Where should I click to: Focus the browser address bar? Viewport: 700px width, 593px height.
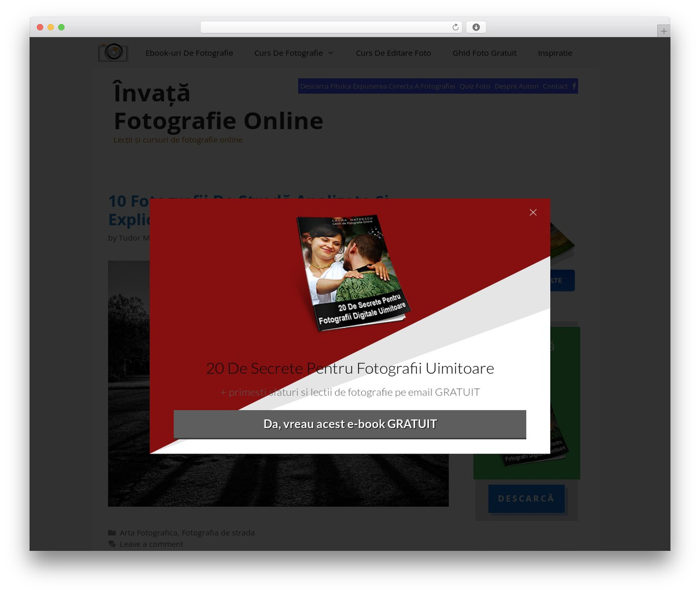[331, 27]
